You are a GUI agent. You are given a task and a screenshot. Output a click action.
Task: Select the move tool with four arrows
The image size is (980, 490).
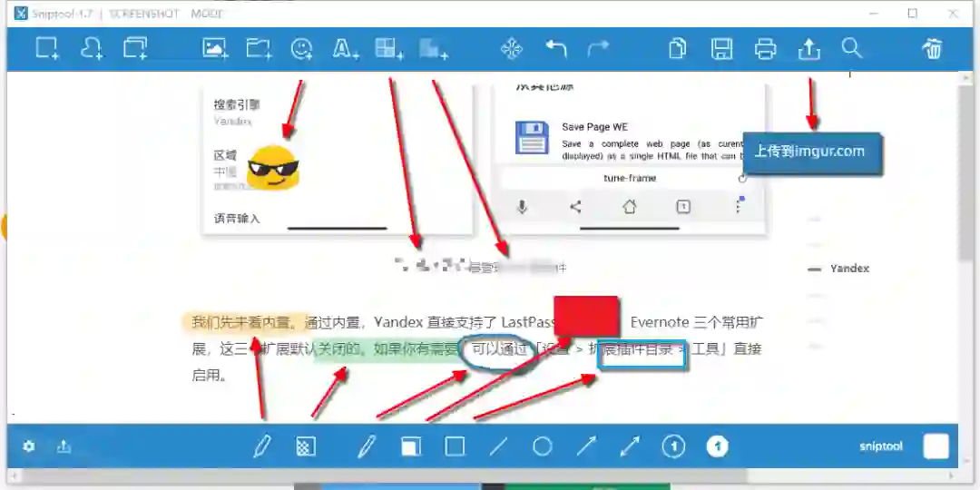(x=512, y=49)
